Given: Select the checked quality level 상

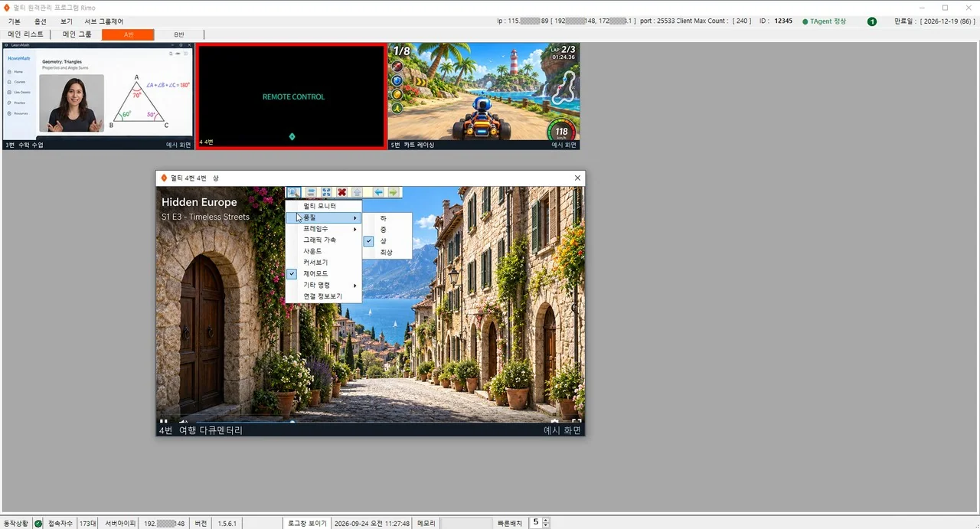Looking at the screenshot, I should click(387, 240).
